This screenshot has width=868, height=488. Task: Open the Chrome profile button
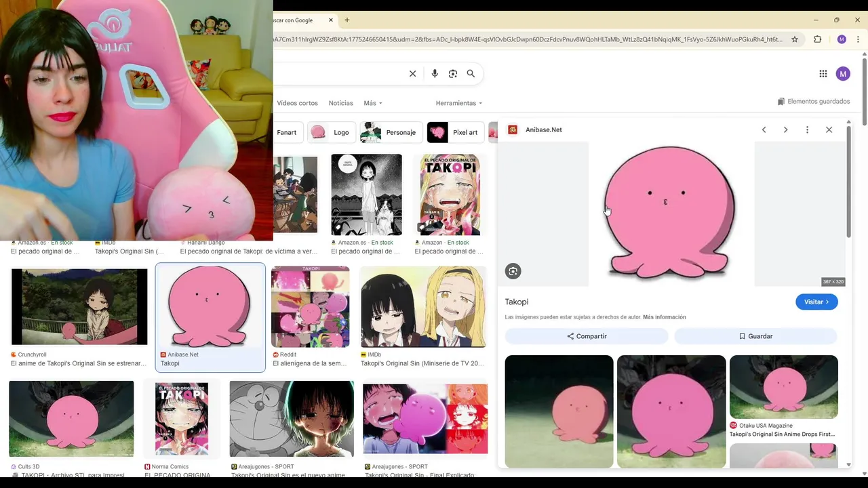tap(842, 39)
